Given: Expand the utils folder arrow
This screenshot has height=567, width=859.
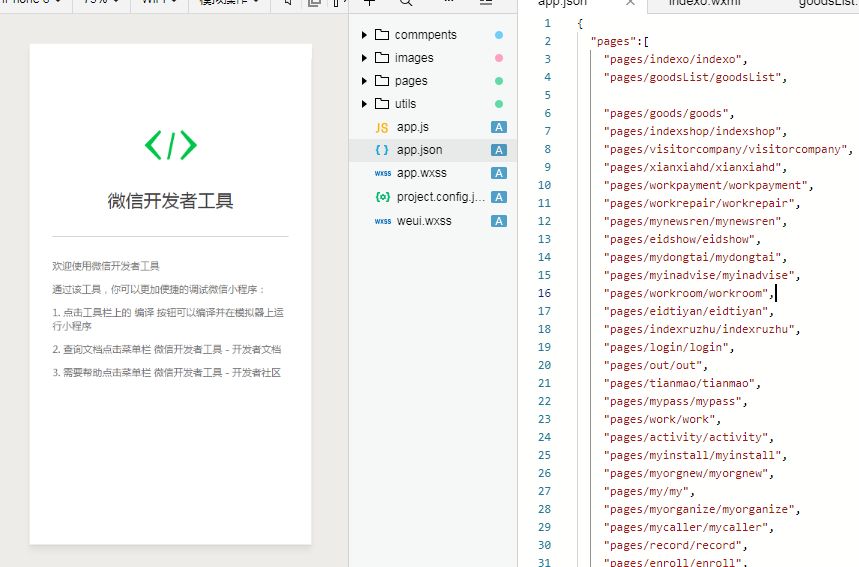Looking at the screenshot, I should click(364, 104).
